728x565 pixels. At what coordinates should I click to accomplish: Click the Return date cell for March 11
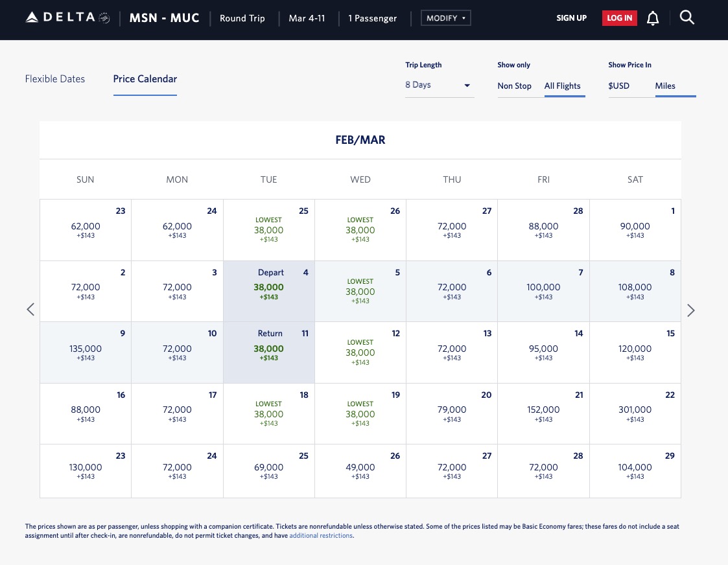point(268,352)
